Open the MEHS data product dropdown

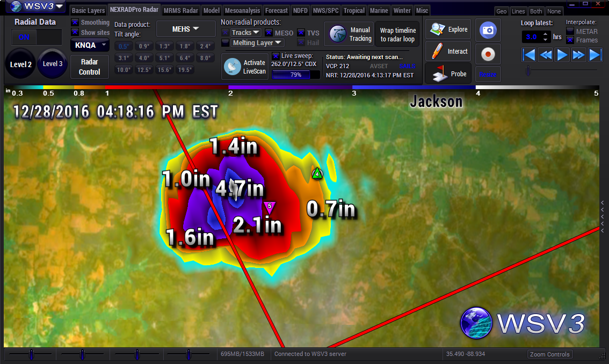coord(186,29)
